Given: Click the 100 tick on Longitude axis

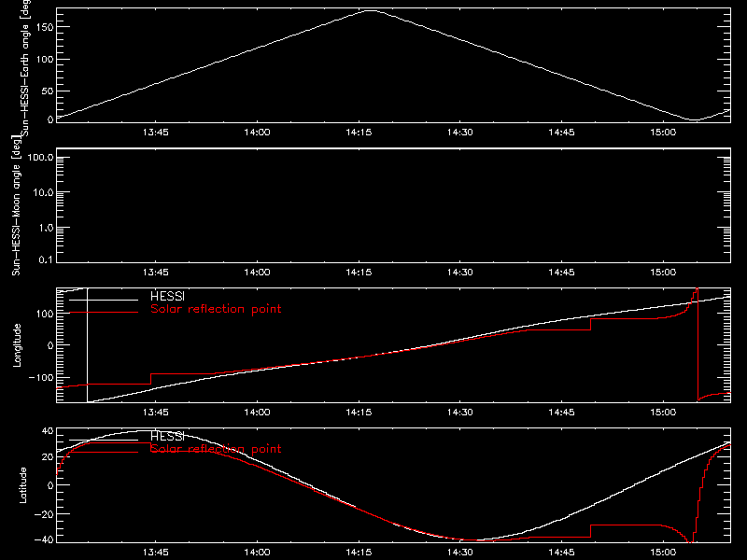Looking at the screenshot, I should [44, 314].
